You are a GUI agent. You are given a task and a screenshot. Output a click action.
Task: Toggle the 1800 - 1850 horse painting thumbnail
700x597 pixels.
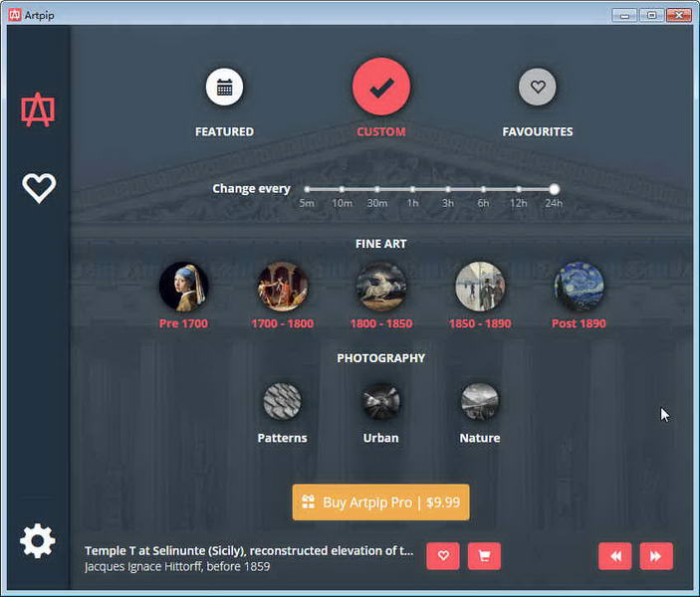click(x=381, y=287)
